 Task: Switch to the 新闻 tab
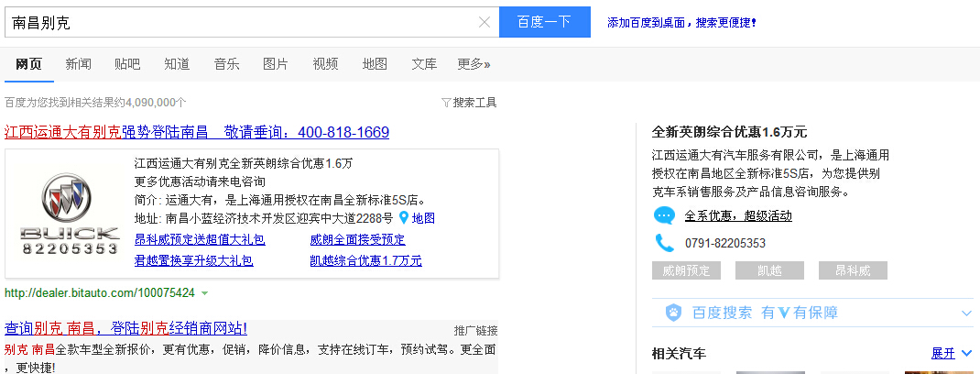coord(78,64)
